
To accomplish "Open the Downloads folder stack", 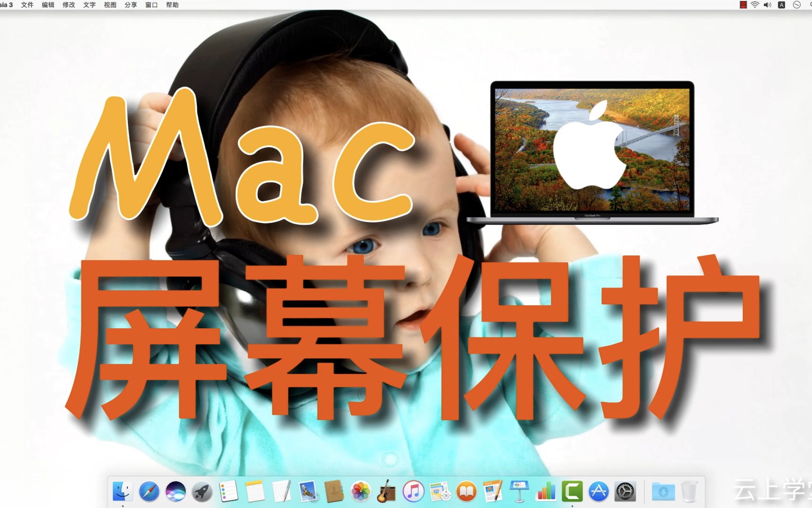I will coord(663,491).
